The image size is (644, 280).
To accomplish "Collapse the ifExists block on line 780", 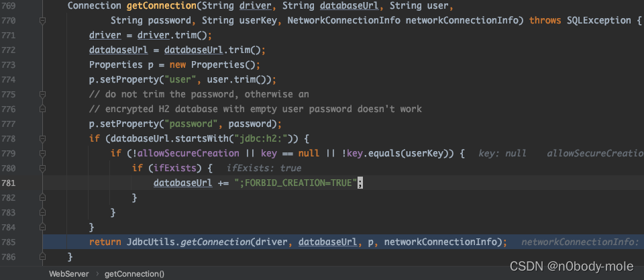I will 42,169.
